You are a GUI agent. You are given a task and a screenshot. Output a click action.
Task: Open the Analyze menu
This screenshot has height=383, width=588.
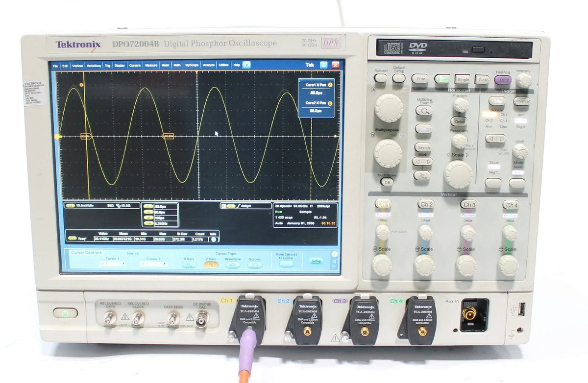pyautogui.click(x=209, y=65)
